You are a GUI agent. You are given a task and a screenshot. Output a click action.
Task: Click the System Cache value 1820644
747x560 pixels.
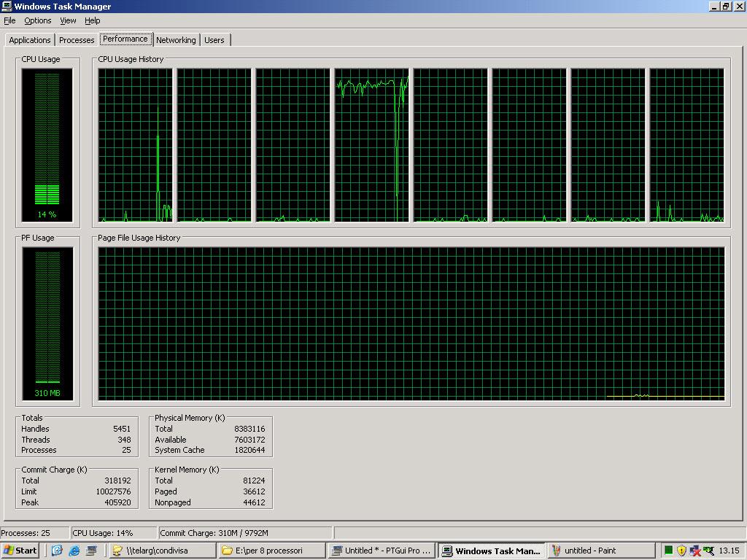tap(249, 450)
